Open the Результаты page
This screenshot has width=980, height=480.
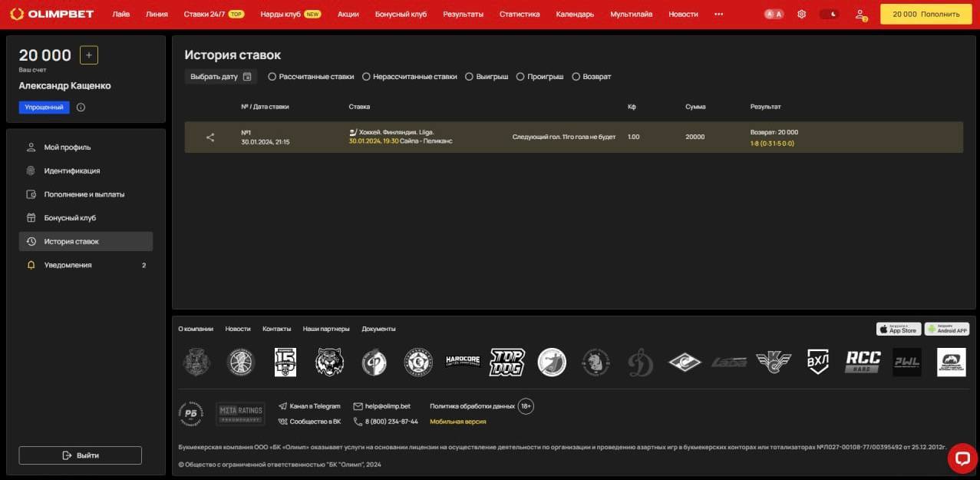tap(463, 14)
